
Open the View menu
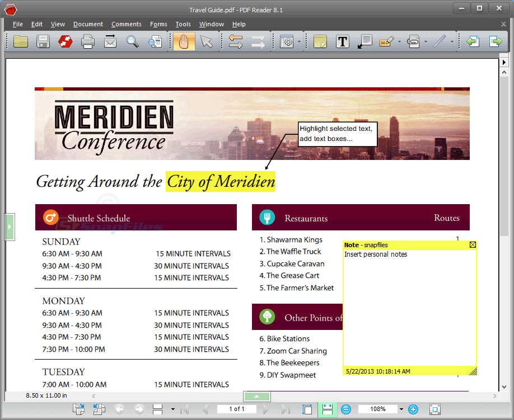tap(58, 24)
